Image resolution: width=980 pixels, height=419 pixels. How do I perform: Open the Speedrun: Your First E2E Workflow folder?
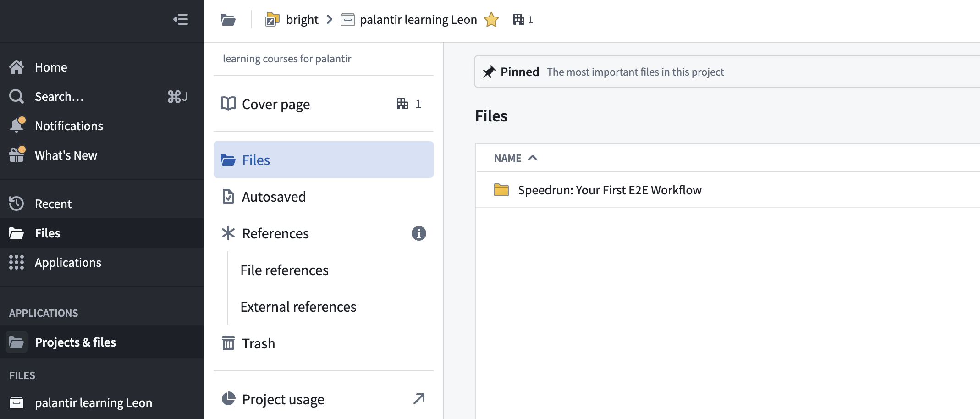(x=609, y=190)
